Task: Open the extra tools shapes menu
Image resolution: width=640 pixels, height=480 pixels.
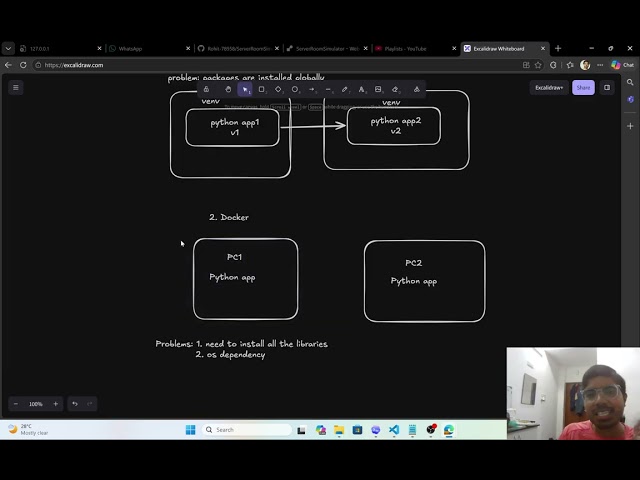Action: click(x=417, y=89)
